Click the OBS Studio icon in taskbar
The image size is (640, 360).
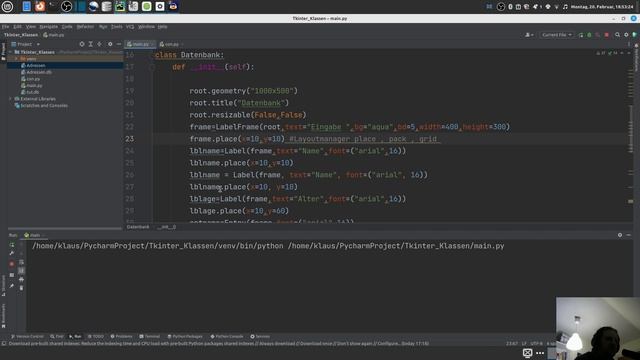[x=66, y=7]
